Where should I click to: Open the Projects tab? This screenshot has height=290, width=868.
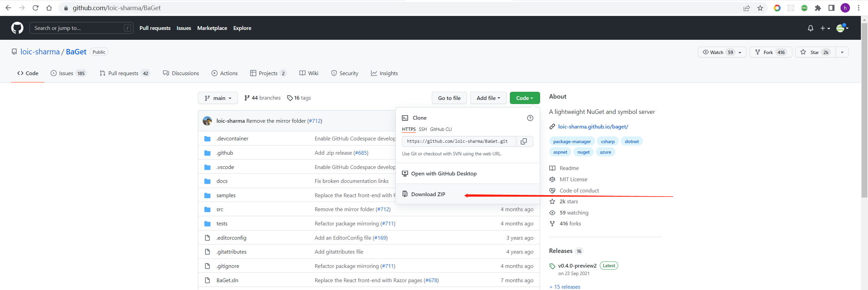click(268, 73)
